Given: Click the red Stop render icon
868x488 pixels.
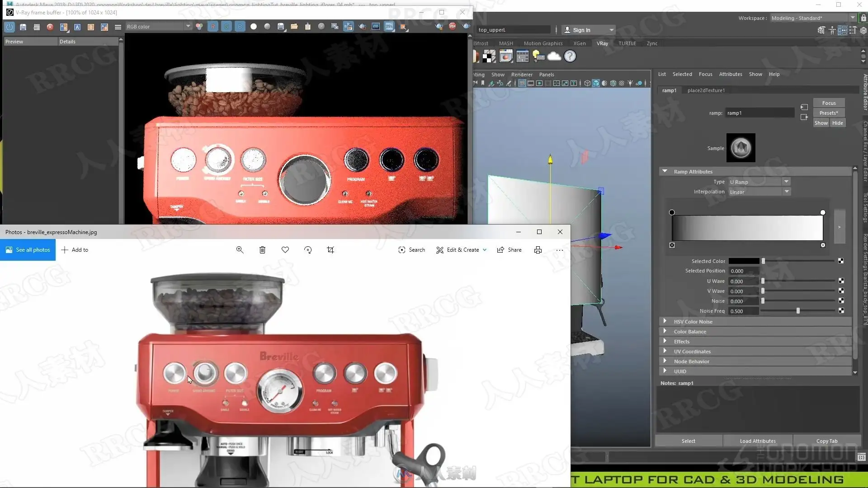Looking at the screenshot, I should 453,27.
